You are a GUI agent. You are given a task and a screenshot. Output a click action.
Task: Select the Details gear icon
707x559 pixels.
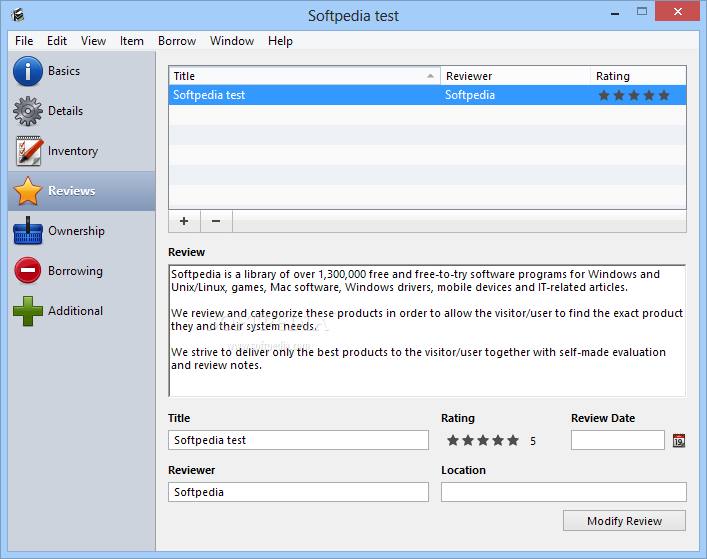[28, 111]
